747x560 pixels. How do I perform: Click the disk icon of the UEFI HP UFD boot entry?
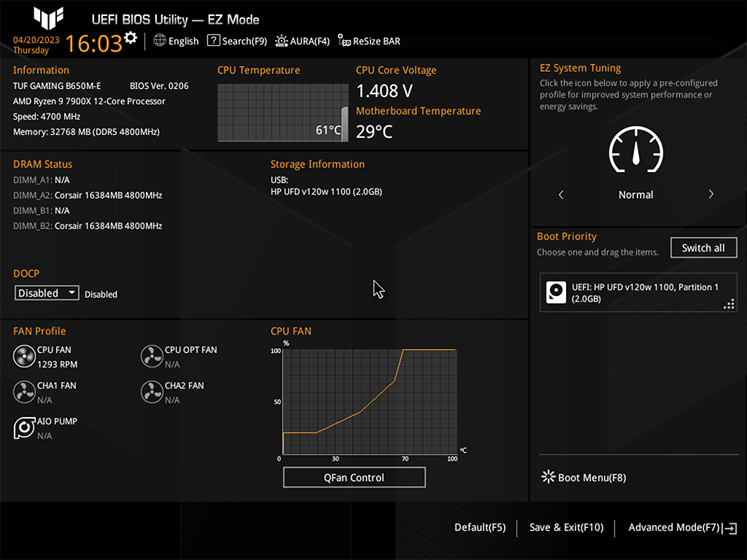pyautogui.click(x=556, y=292)
